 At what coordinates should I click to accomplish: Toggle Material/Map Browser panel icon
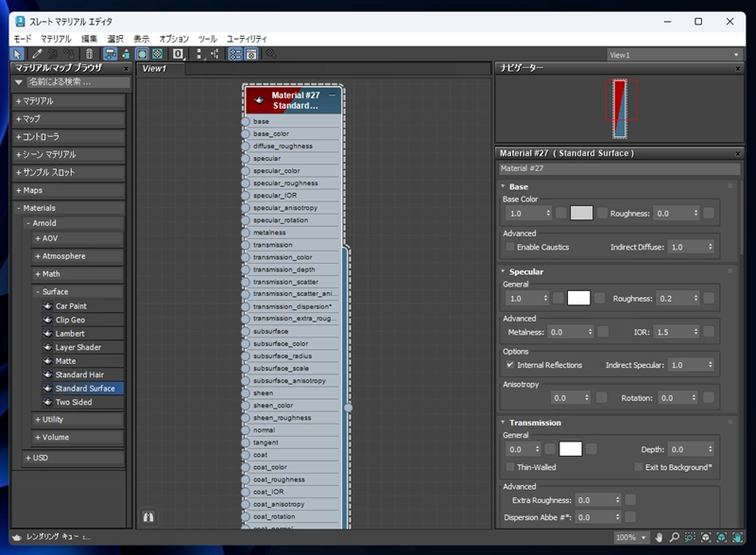[x=235, y=54]
